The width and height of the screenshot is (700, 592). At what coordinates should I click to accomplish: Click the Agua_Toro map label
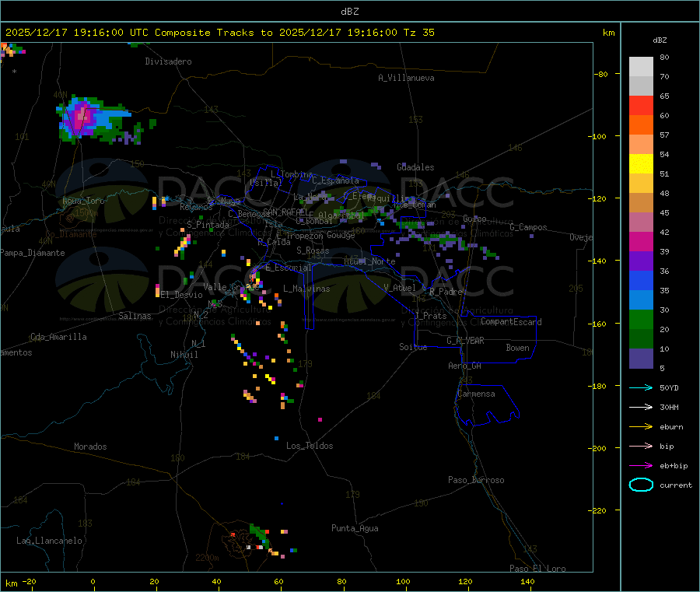click(83, 201)
